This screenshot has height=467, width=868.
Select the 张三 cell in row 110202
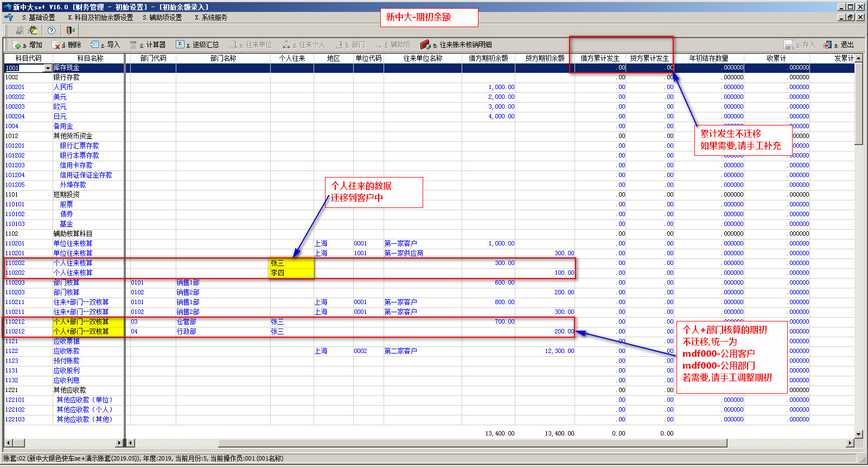(291, 263)
